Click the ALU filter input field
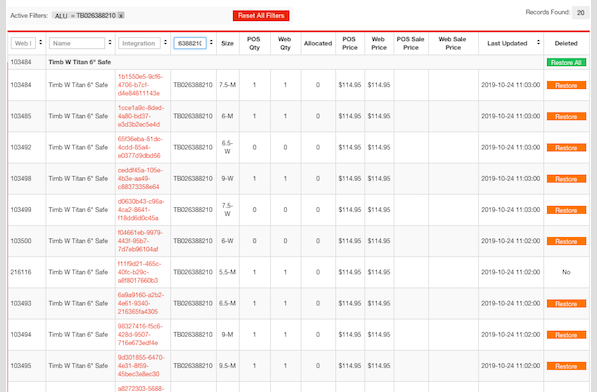 [190, 43]
